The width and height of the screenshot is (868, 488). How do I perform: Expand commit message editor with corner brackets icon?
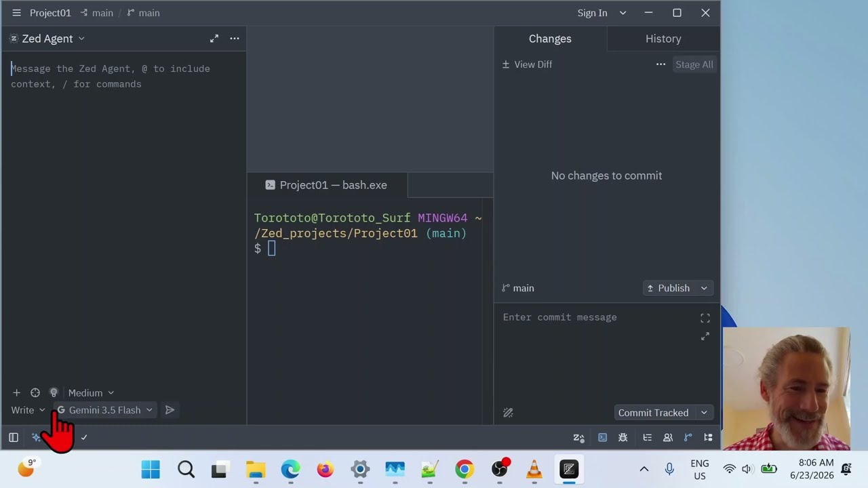[x=705, y=318]
